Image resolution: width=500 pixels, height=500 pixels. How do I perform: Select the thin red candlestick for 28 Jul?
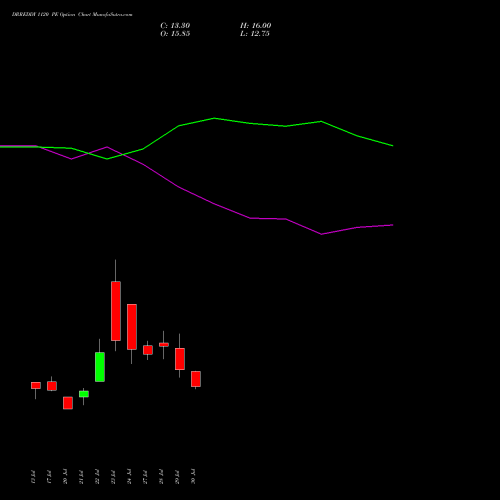(x=164, y=345)
